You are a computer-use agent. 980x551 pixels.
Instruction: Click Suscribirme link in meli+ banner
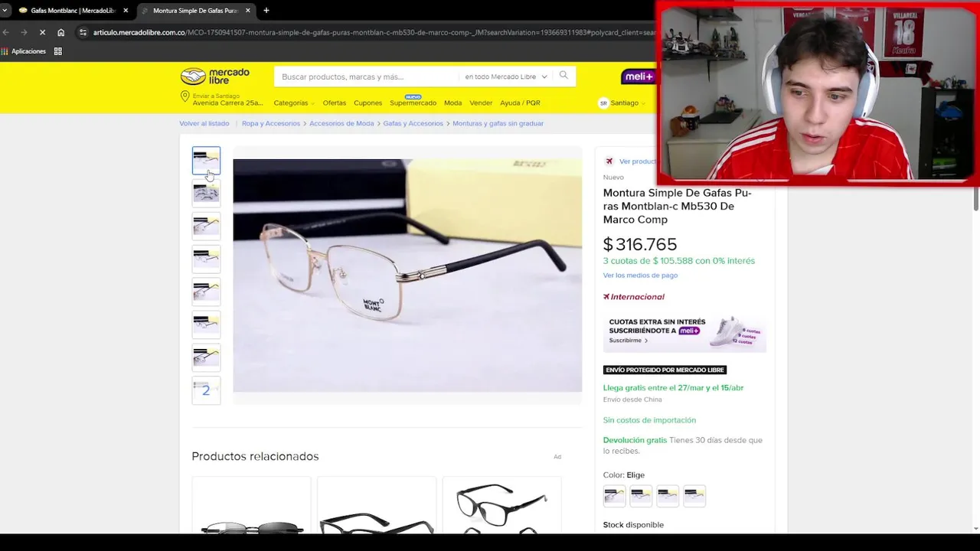pyautogui.click(x=628, y=340)
